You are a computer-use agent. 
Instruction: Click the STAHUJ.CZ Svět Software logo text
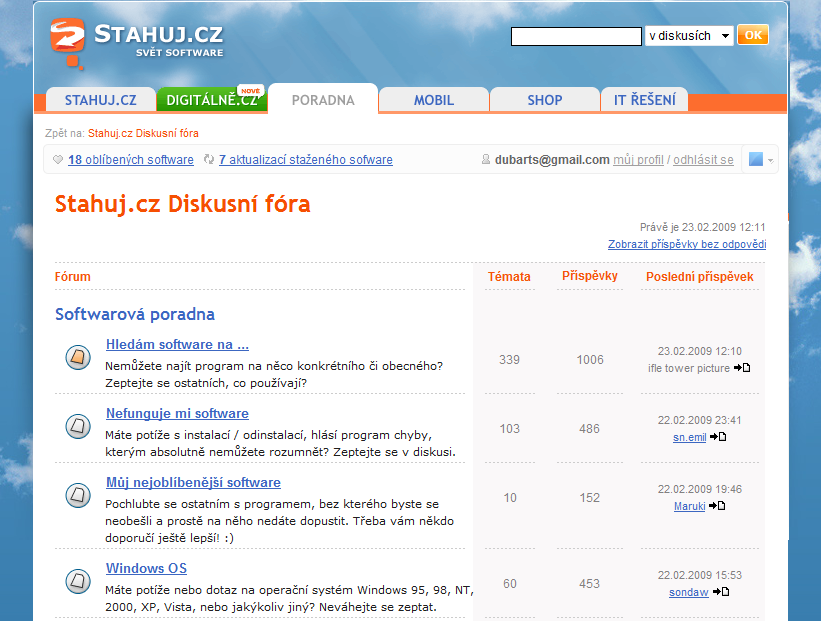coord(159,40)
